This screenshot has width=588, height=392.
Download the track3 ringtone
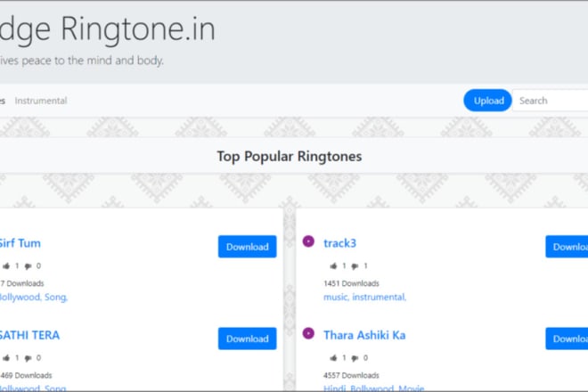pos(567,247)
